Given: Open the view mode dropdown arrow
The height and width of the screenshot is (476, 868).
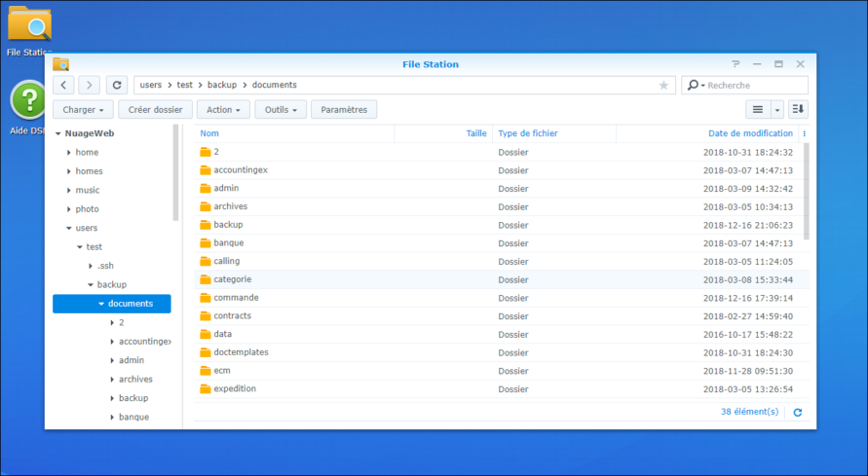Looking at the screenshot, I should 777,109.
